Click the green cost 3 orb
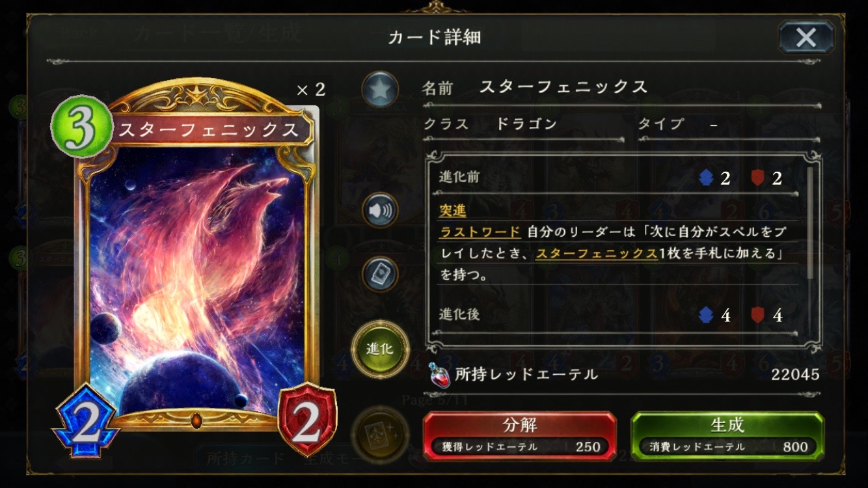Viewport: 868px width, 488px height. tap(81, 126)
